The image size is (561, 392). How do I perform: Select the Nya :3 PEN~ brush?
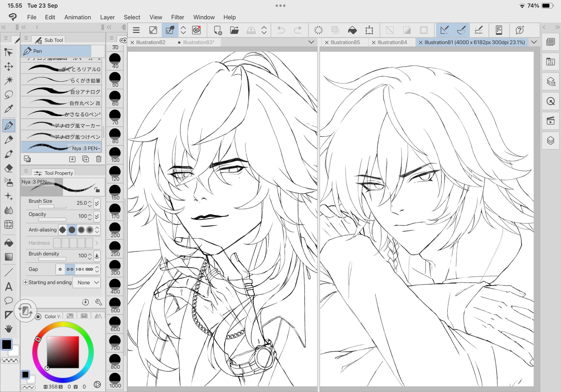(61, 148)
